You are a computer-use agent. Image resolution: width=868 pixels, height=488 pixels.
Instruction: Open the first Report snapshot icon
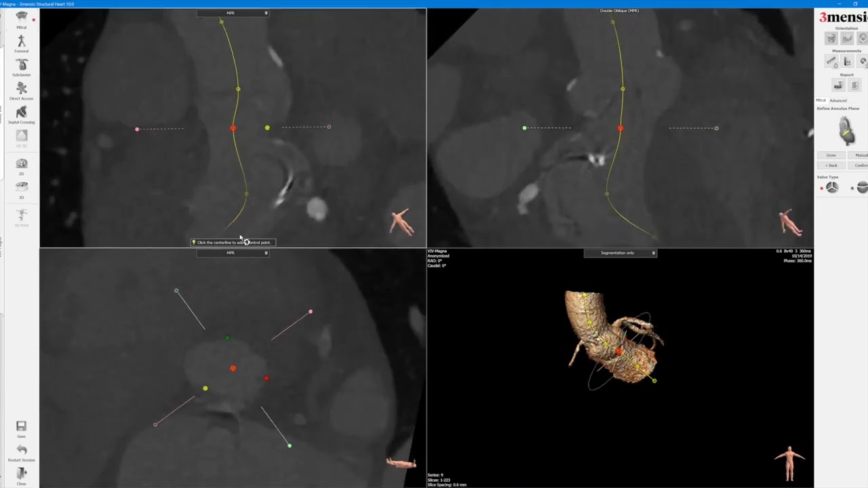(x=839, y=85)
